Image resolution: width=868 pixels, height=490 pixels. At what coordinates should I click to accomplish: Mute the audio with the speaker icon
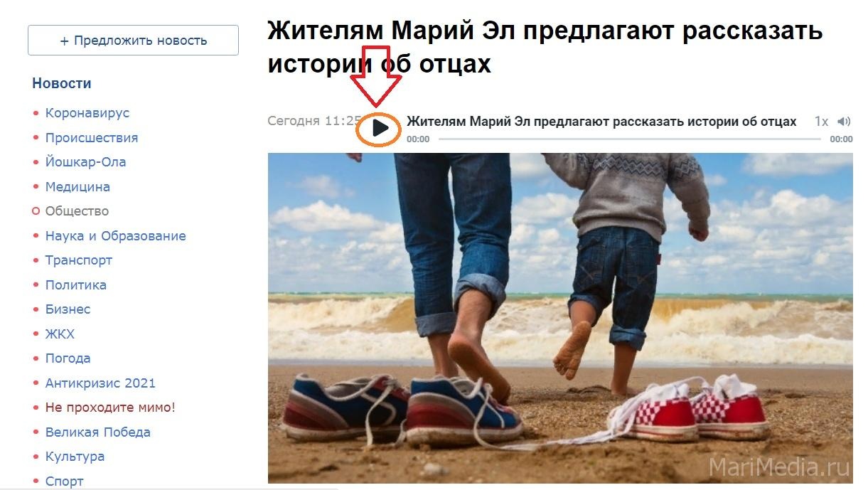coord(845,122)
